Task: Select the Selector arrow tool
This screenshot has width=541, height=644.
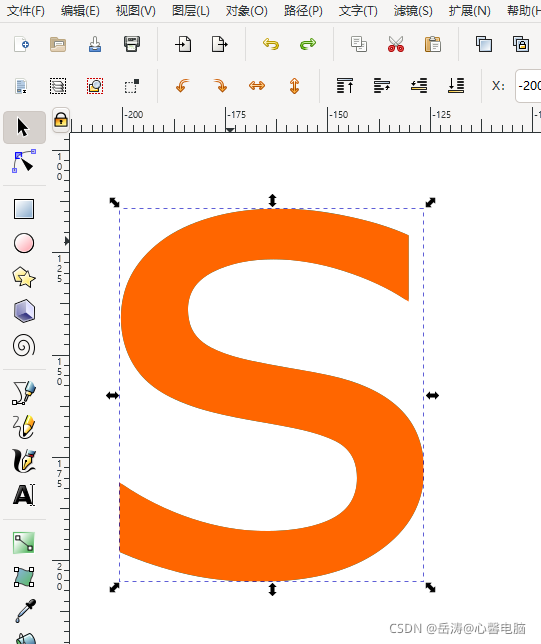Action: click(24, 127)
